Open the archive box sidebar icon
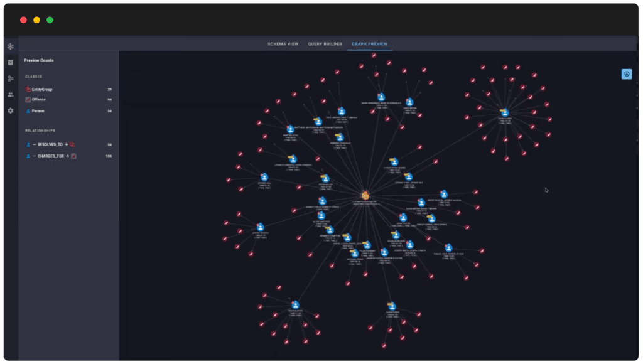This screenshot has width=643, height=364. point(11,63)
